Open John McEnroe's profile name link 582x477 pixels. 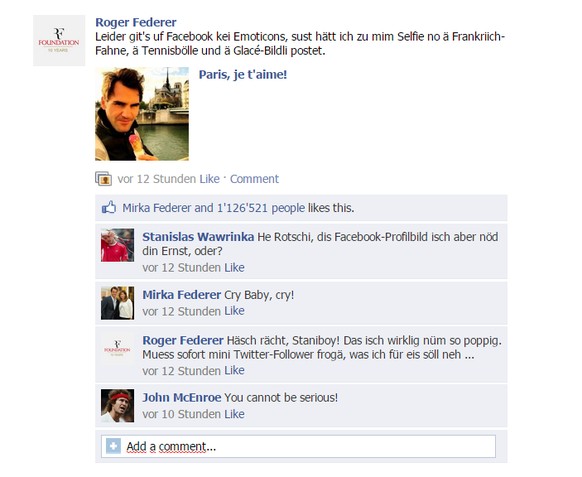coord(182,398)
